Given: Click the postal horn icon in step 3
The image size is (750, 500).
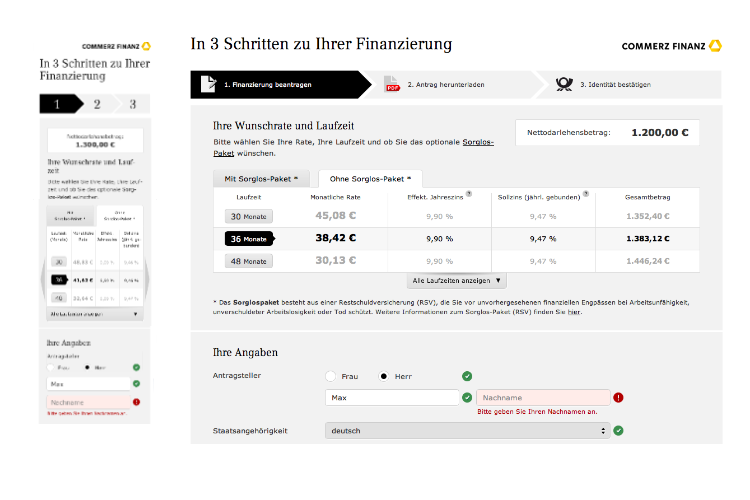Looking at the screenshot, I should (x=564, y=84).
